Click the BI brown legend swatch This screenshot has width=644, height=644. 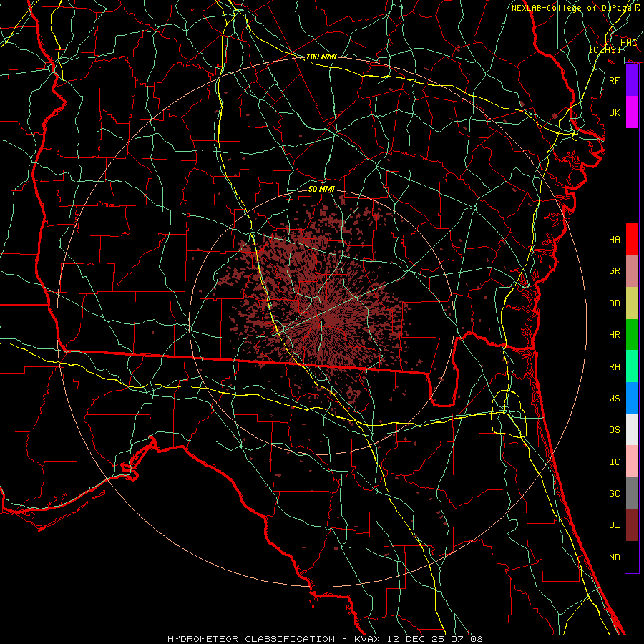(632, 525)
